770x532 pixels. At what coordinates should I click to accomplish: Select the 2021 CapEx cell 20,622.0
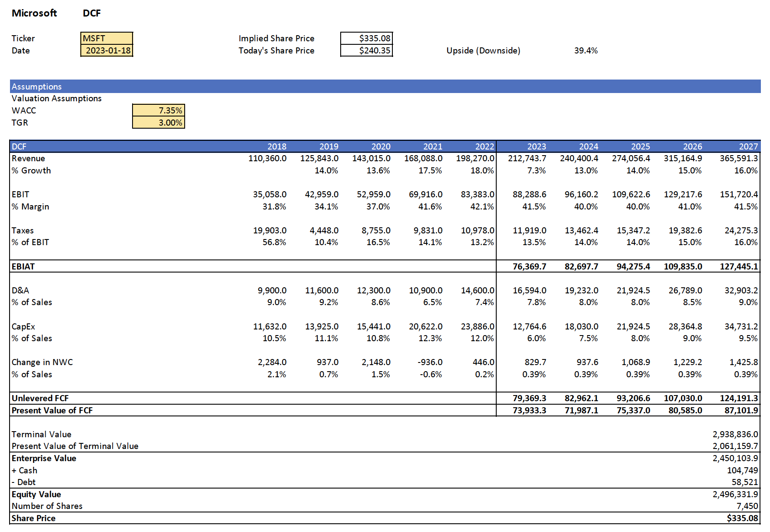425,326
